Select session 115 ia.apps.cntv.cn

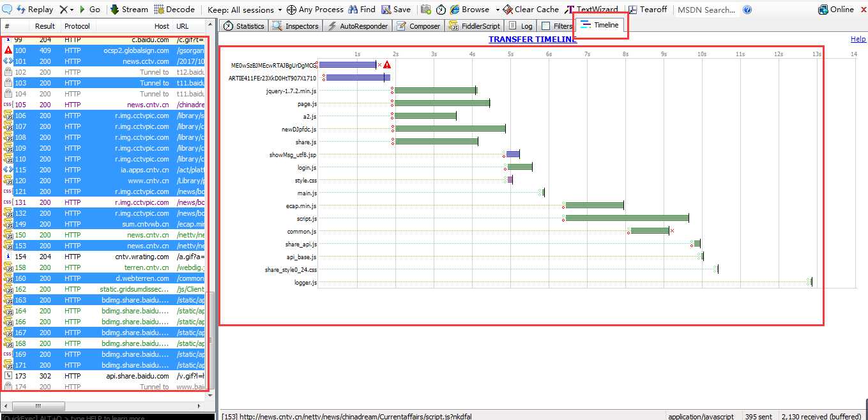coord(103,170)
